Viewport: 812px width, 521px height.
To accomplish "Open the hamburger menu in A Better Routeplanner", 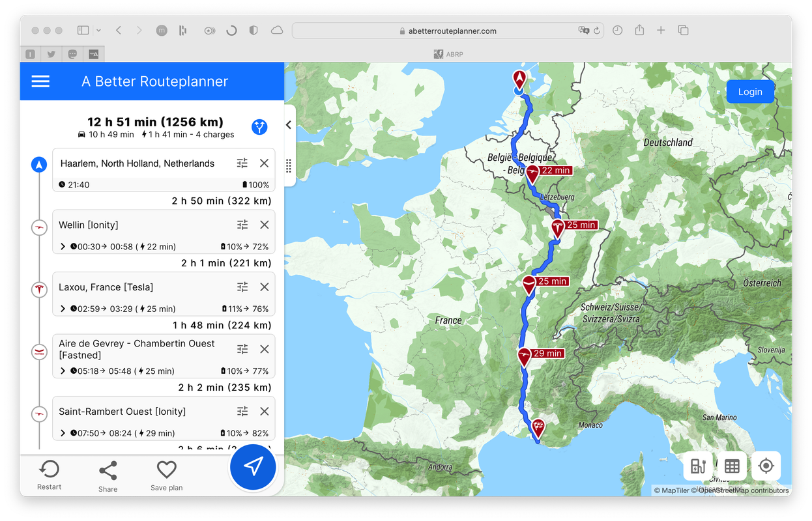I will point(40,81).
